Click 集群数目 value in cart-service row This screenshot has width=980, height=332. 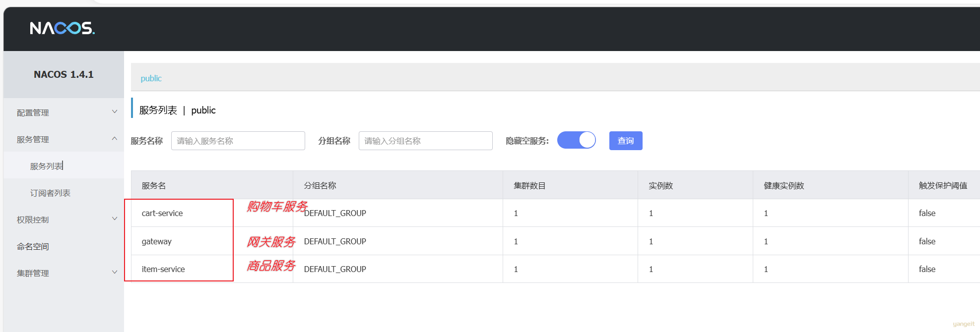click(x=516, y=213)
